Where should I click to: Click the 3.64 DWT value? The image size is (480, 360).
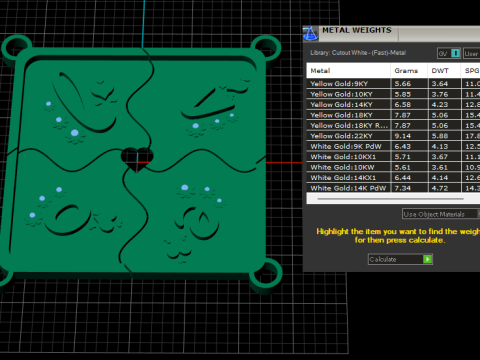pos(440,84)
